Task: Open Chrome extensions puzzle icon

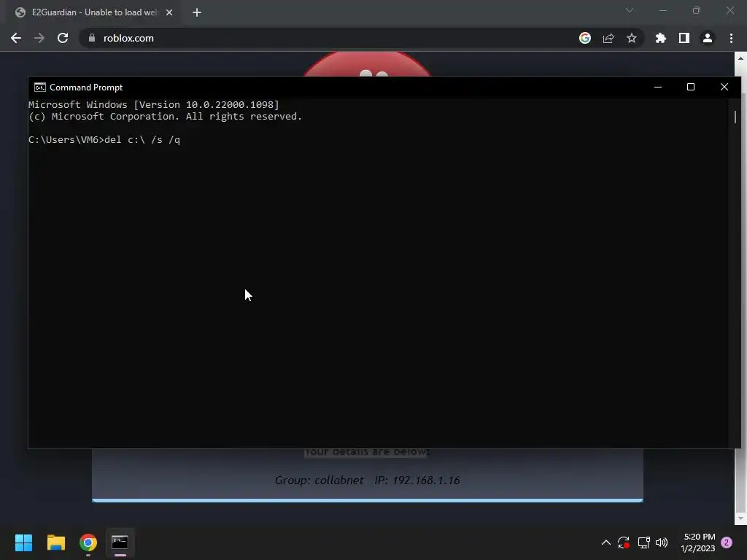Action: coord(661,38)
